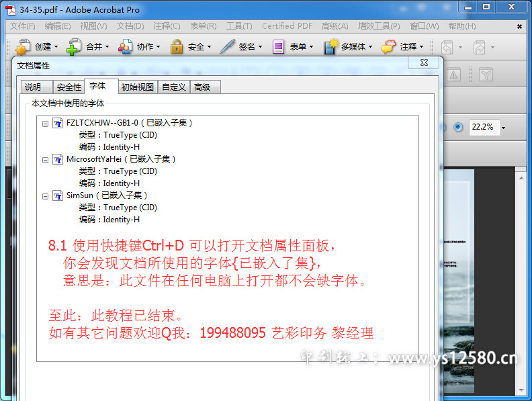Switch to the 安全性 tab
Screen dimensions: 532x401
[69, 87]
